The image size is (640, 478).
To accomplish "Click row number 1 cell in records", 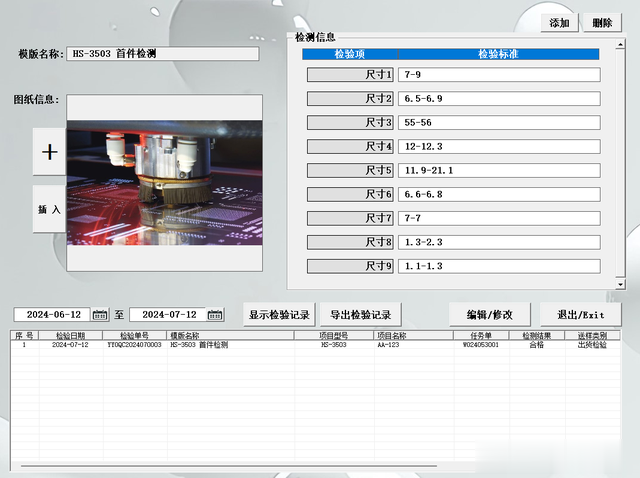I will [24, 345].
